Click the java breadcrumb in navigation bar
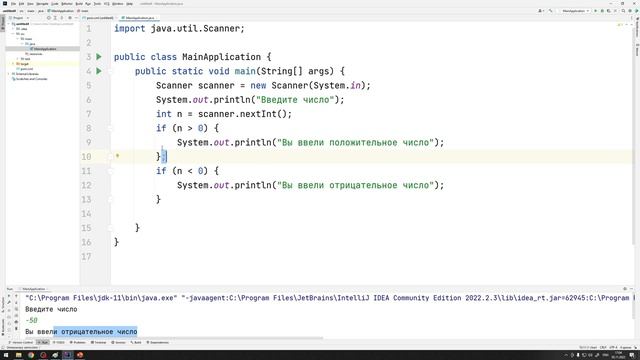 pos(41,11)
